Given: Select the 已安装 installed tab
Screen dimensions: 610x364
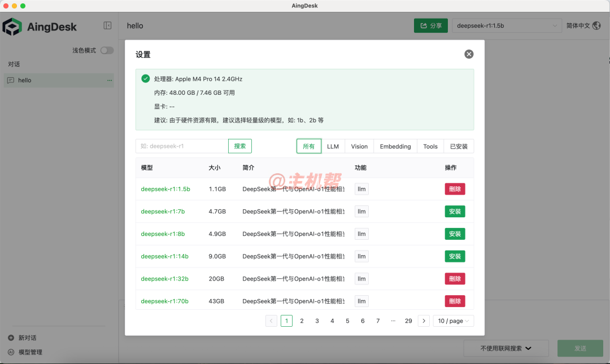Looking at the screenshot, I should pos(459,146).
